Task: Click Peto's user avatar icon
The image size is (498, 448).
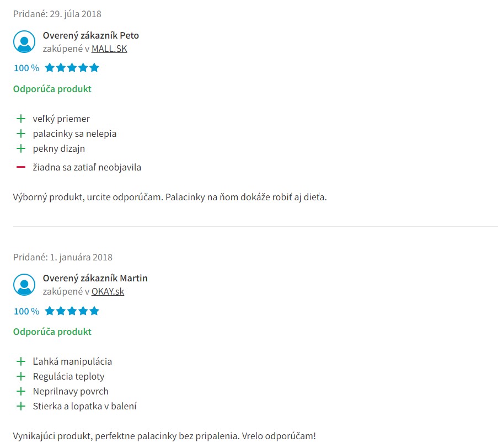Action: click(24, 41)
